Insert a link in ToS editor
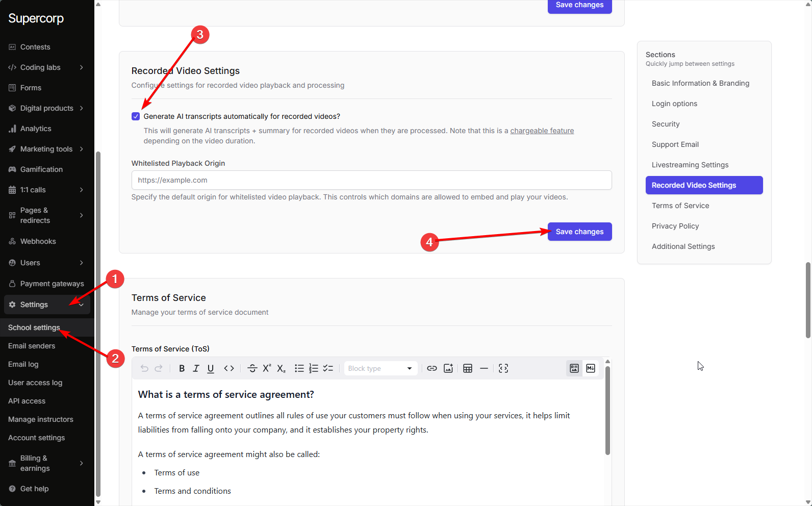812x506 pixels. 432,368
